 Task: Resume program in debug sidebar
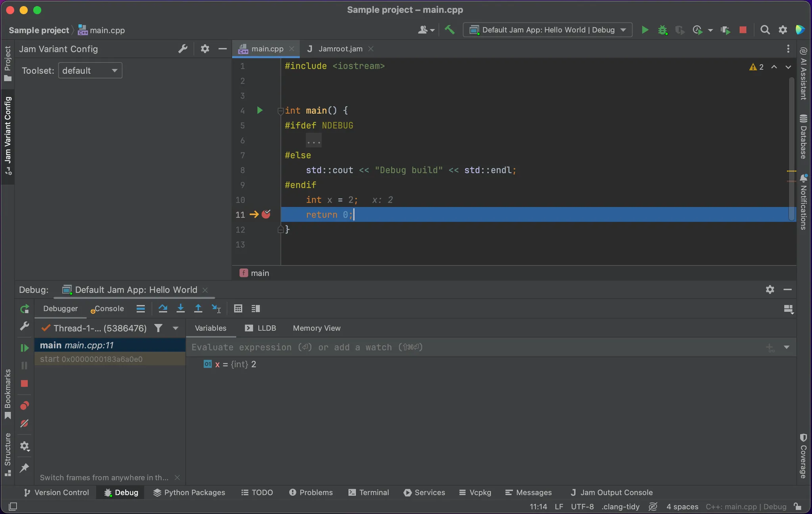[25, 348]
